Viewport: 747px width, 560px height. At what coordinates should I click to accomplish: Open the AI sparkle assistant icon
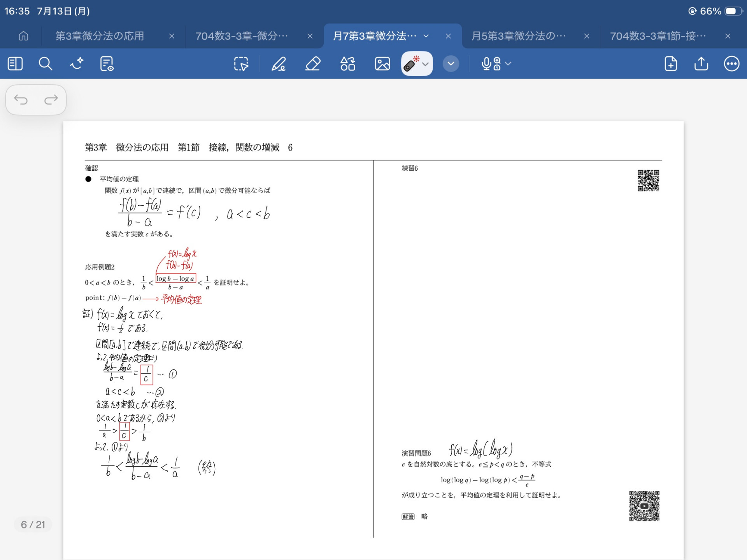[77, 63]
